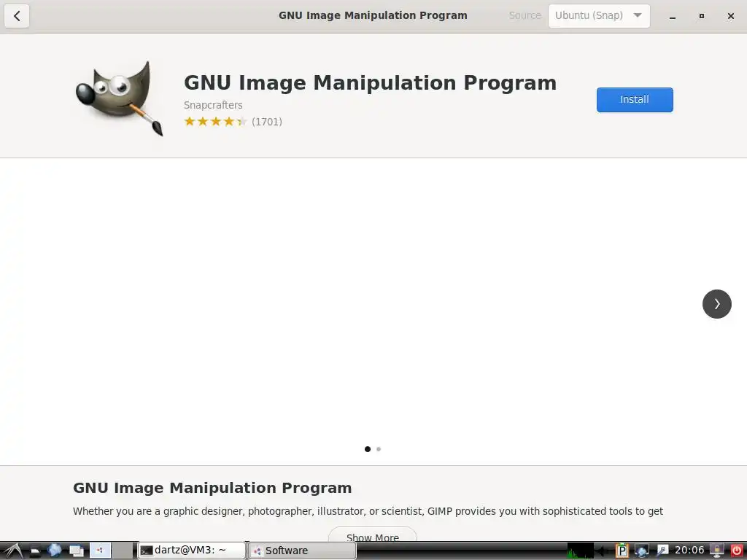
Task: Advance to the next screenshot with the arrow
Action: [x=716, y=304]
